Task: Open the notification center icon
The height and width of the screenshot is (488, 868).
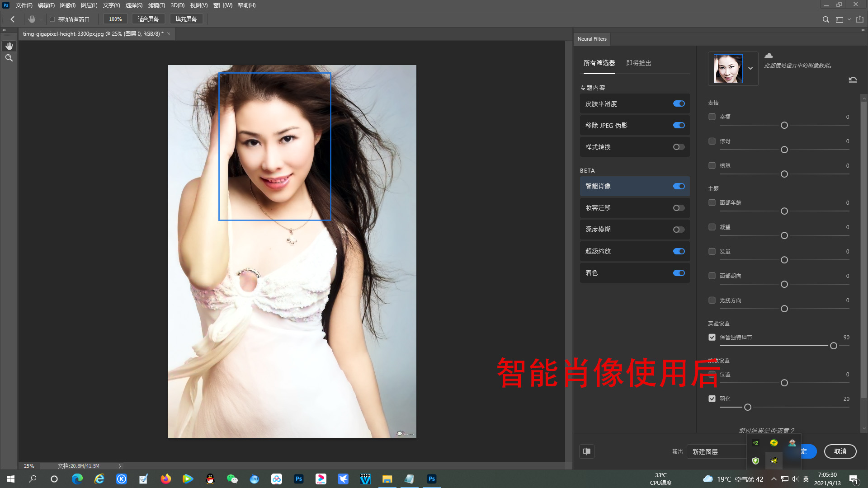Action: 854,479
